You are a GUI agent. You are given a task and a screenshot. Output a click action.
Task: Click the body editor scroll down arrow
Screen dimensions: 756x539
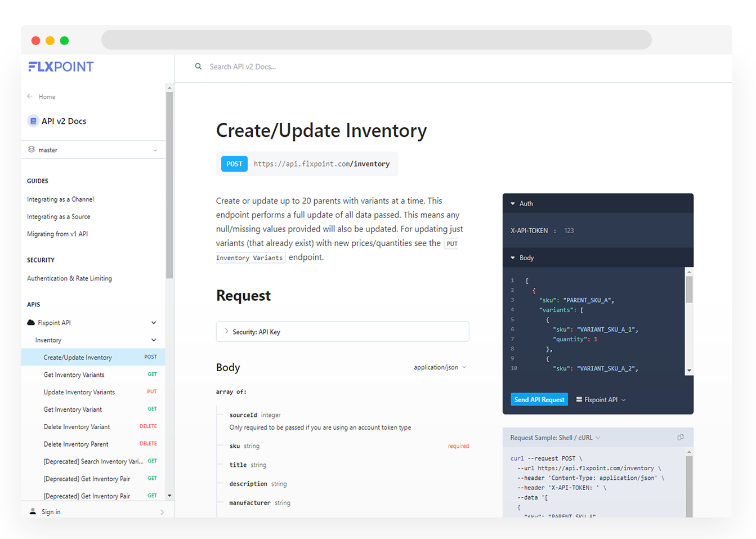[x=689, y=371]
